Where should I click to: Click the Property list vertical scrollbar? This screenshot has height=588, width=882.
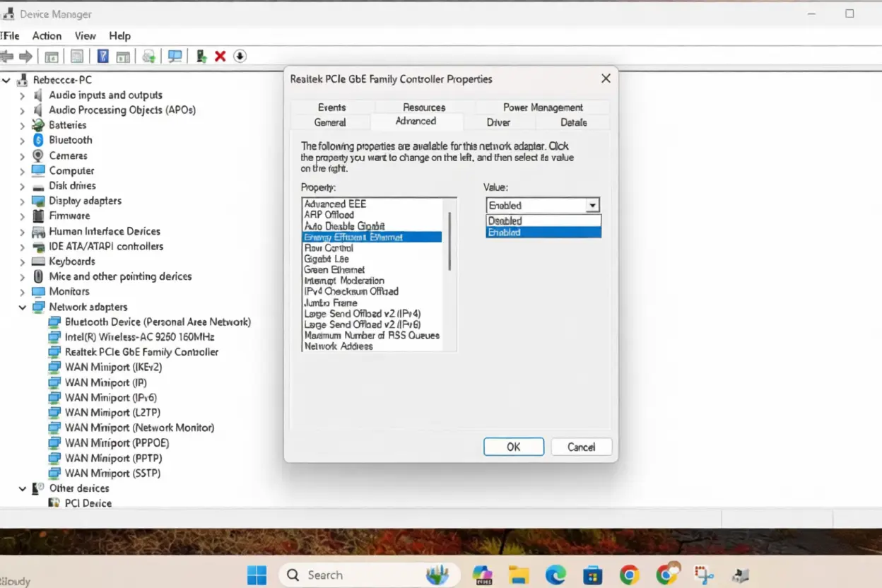pyautogui.click(x=449, y=240)
